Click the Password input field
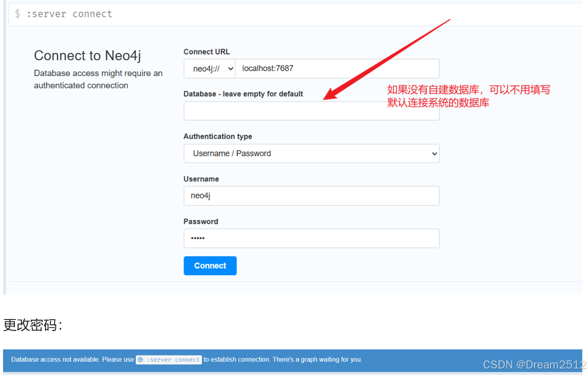588x375 pixels. [x=311, y=239]
